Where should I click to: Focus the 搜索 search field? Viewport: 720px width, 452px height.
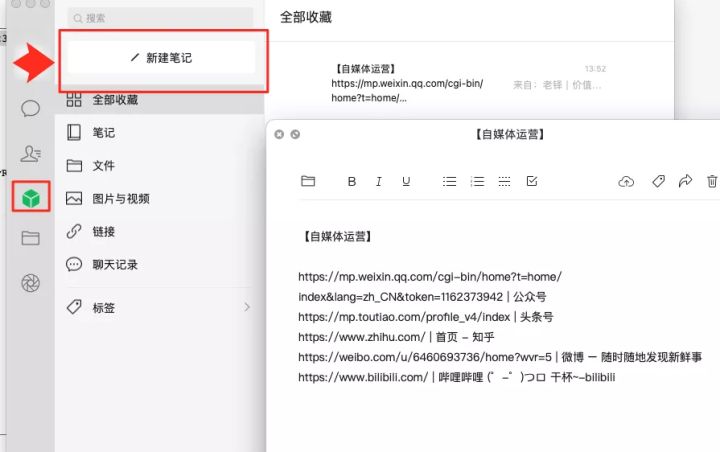[160, 18]
